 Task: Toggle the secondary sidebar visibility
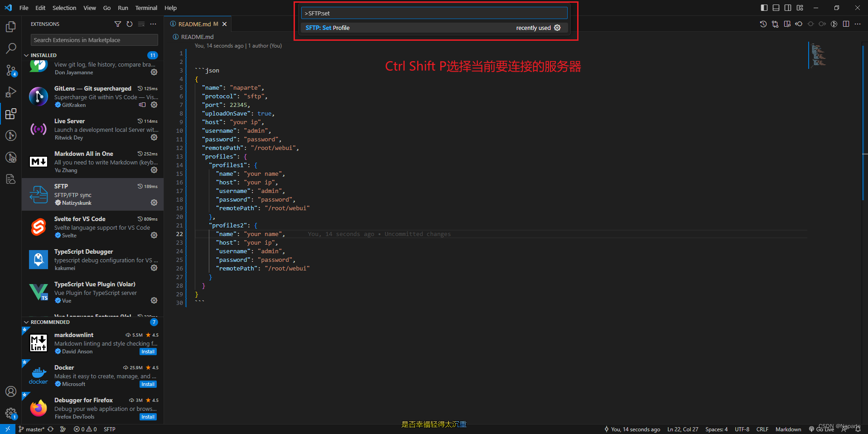coord(788,8)
